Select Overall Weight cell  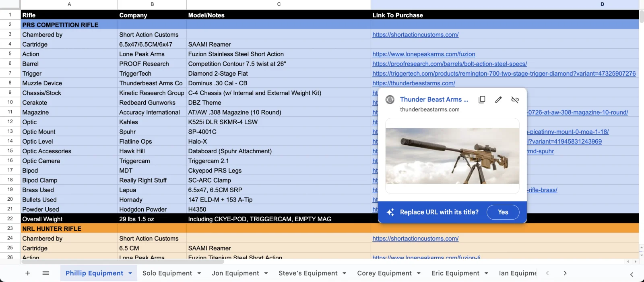[69, 219]
